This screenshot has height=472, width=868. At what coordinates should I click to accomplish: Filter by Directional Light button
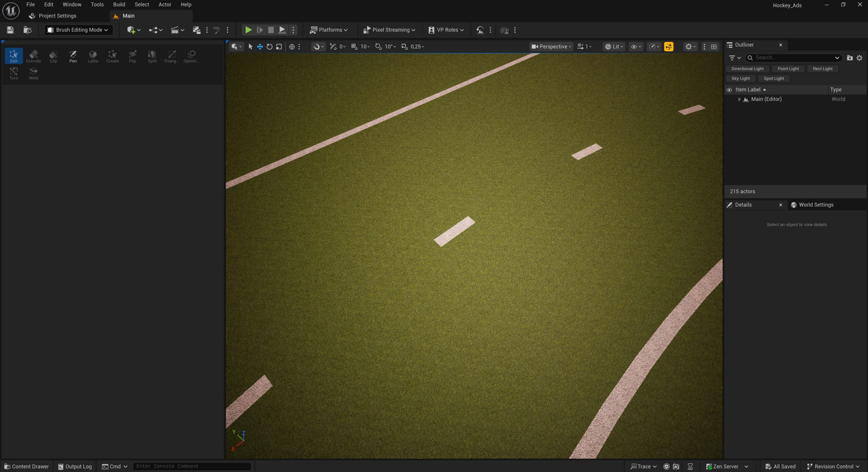[747, 69]
